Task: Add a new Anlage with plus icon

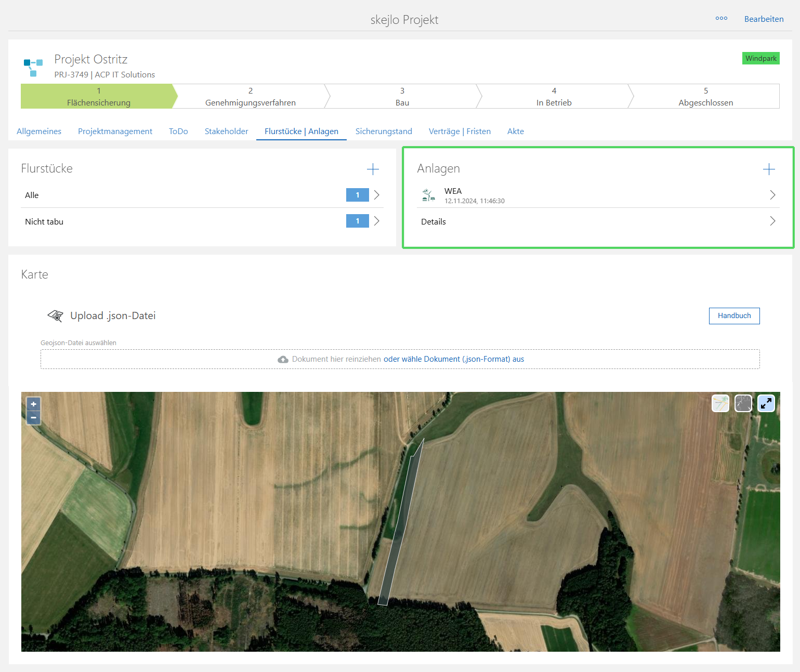Action: pos(769,169)
